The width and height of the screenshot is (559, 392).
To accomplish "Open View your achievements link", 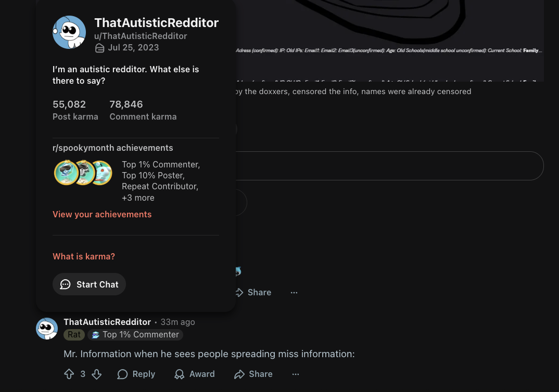I will [102, 214].
